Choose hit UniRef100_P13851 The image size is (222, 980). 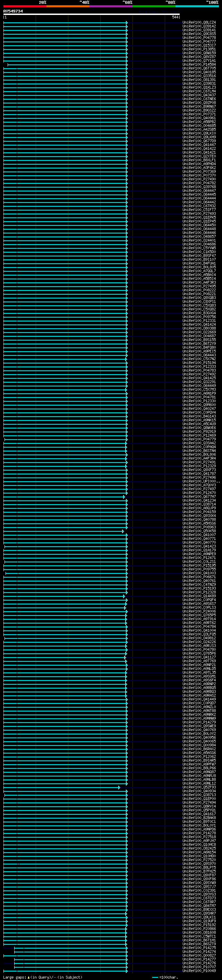(199, 49)
